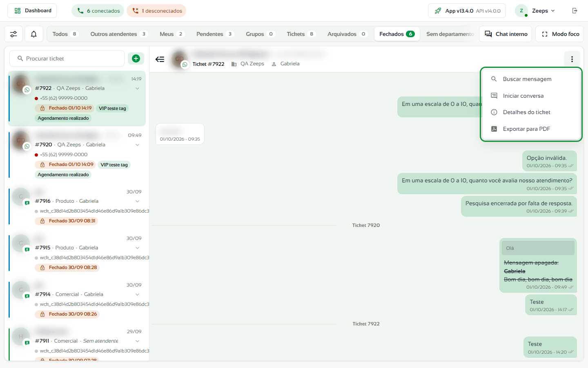Click the Ticket #7922 header label
The height and width of the screenshot is (368, 588).
208,64
